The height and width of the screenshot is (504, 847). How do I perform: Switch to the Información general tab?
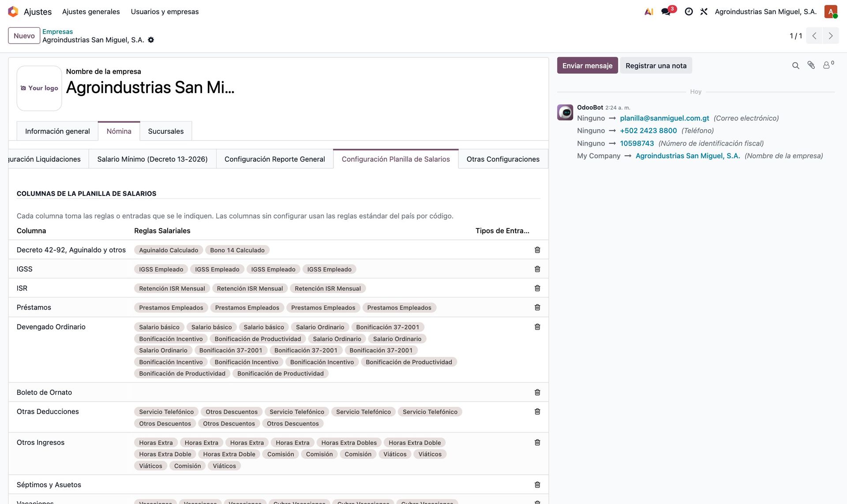[57, 131]
